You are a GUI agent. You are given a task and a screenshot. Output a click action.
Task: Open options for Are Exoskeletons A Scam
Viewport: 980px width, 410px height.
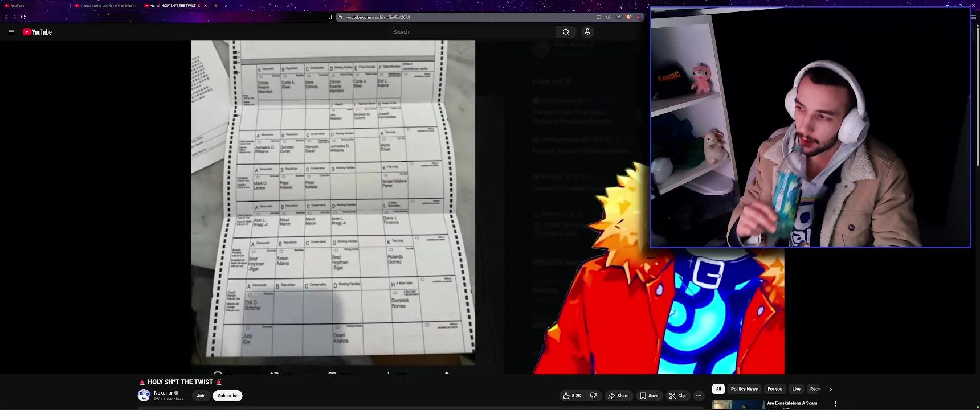(835, 404)
